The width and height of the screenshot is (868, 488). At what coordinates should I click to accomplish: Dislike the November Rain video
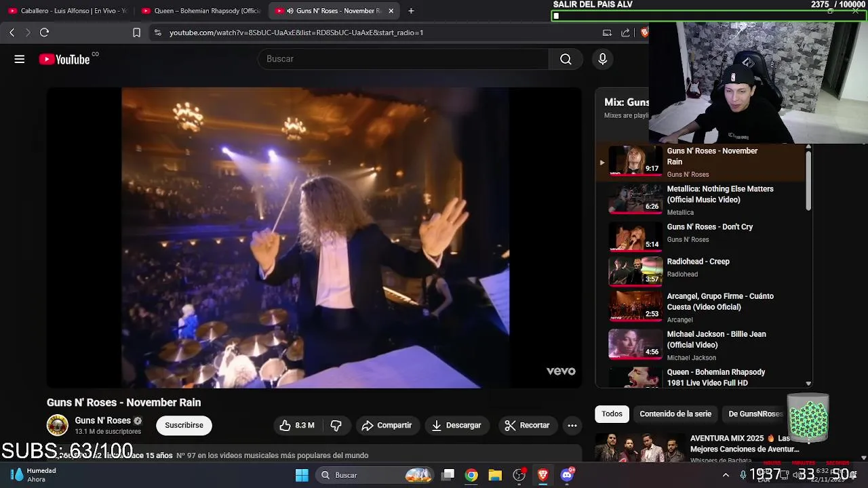[336, 426]
